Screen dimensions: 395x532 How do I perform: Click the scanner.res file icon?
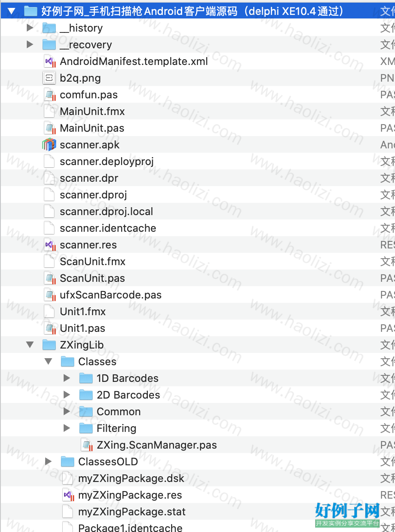pyautogui.click(x=50, y=245)
